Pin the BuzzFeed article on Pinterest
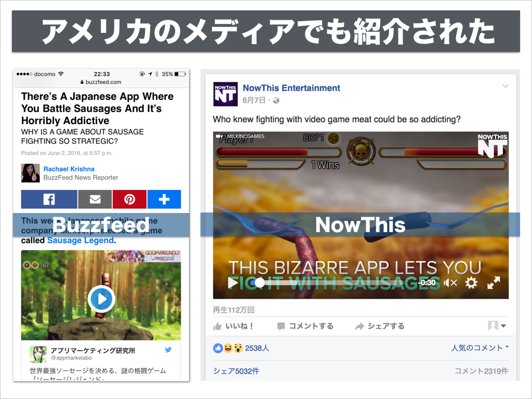The image size is (532, 399). tap(129, 199)
